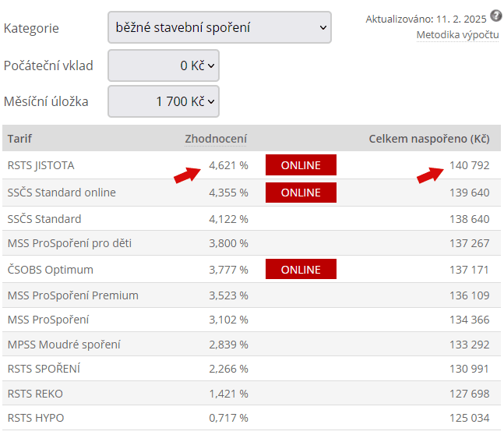Open the Měsíční úložka dropdown
This screenshot has width=504, height=442.
pos(164,101)
